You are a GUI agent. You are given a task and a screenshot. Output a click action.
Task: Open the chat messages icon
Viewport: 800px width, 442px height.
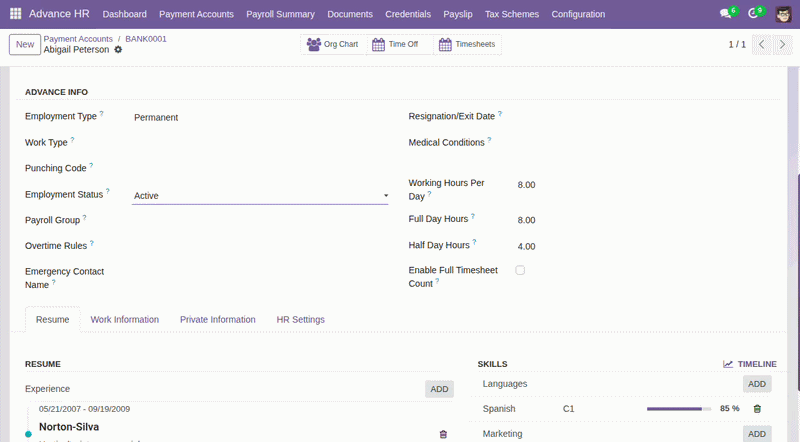click(x=726, y=14)
